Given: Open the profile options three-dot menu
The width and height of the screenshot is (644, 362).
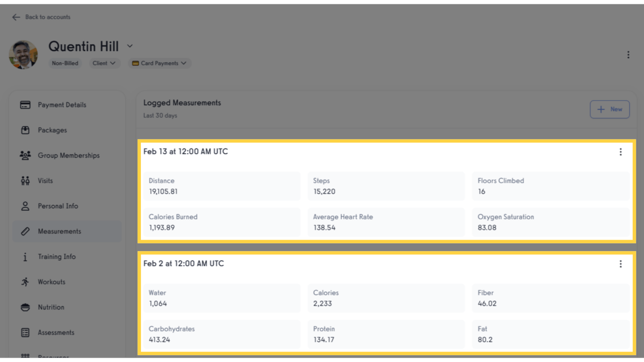Looking at the screenshot, I should [628, 55].
